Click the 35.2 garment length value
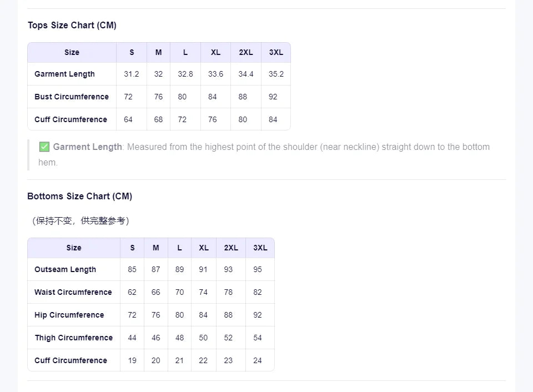The image size is (533, 392). coord(276,74)
